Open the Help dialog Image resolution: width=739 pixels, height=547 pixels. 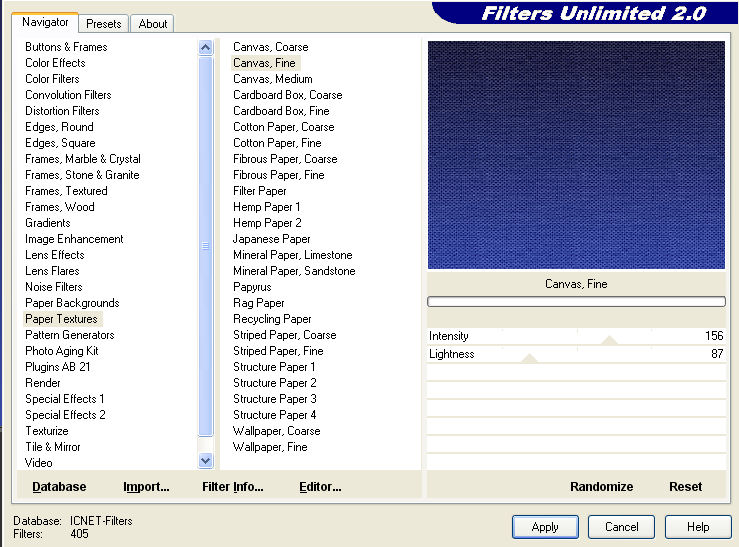698,527
